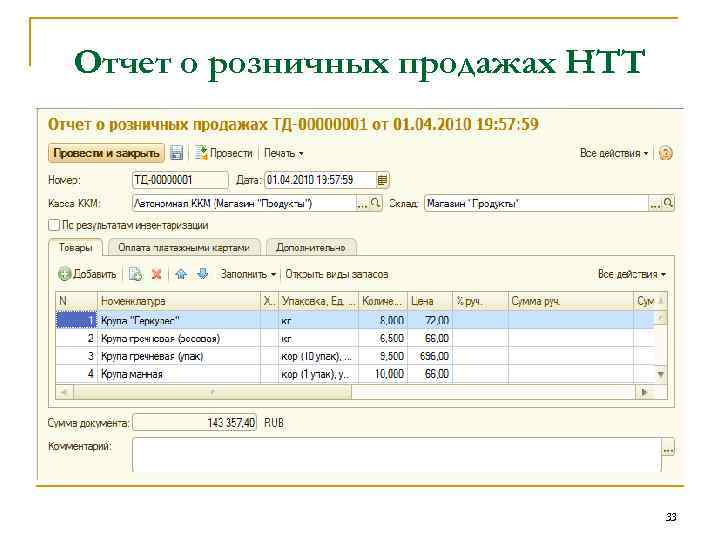This screenshot has width=720, height=540.
Task: Click the copy row icon
Action: point(135,274)
